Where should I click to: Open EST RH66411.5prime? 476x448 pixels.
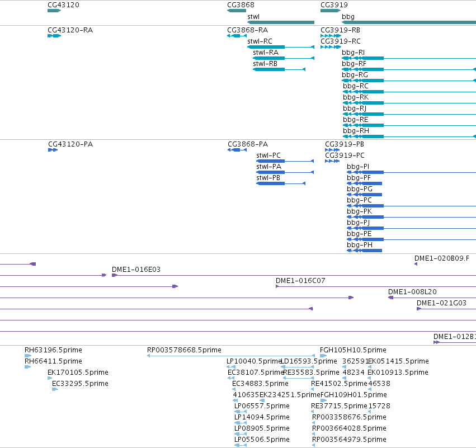pos(54,361)
